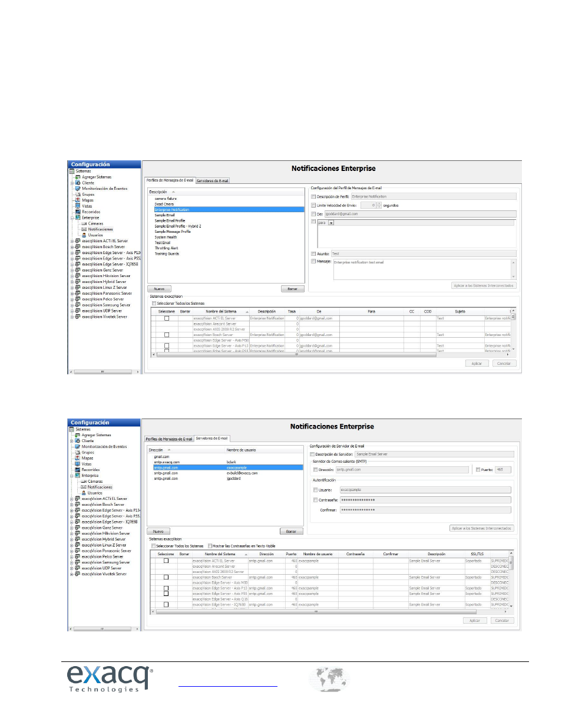Click Sistemas root icon in E-mail profiles window
This screenshot has height=728, width=562.
pyautogui.click(x=72, y=171)
